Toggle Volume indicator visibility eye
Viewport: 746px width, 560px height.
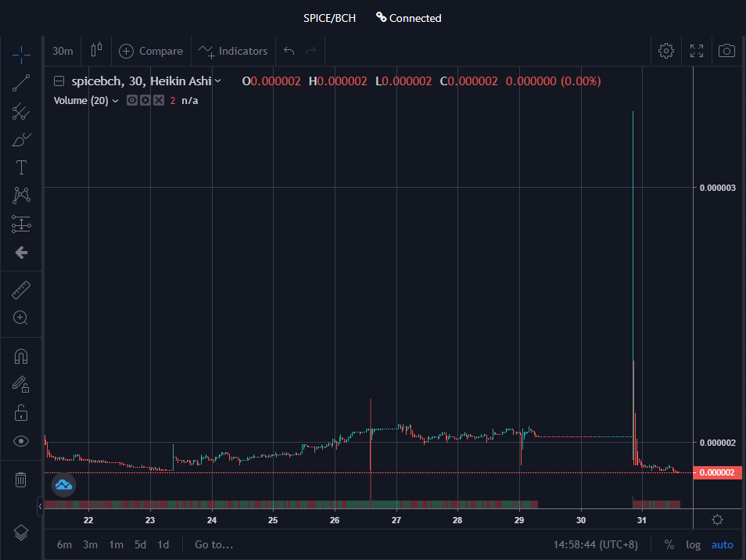[x=132, y=100]
